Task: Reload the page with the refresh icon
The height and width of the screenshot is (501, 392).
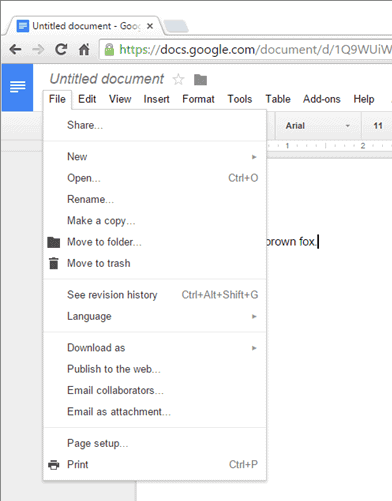Action: 61,49
